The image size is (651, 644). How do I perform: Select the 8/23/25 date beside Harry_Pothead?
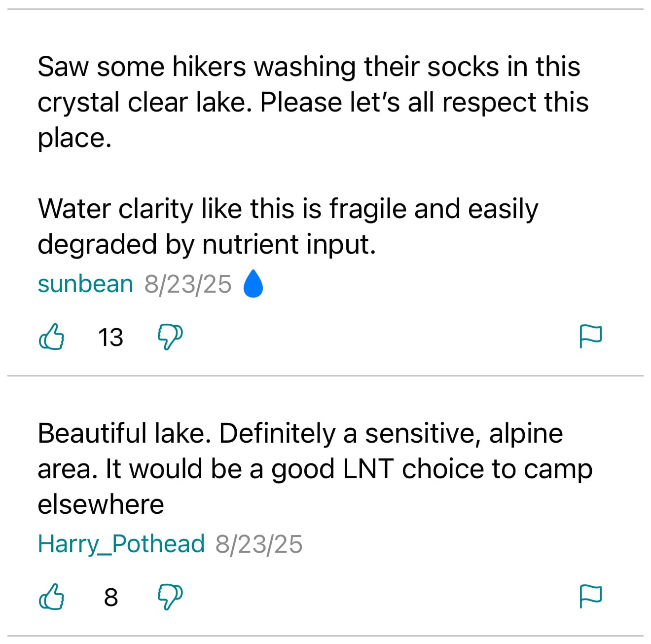coord(259,545)
